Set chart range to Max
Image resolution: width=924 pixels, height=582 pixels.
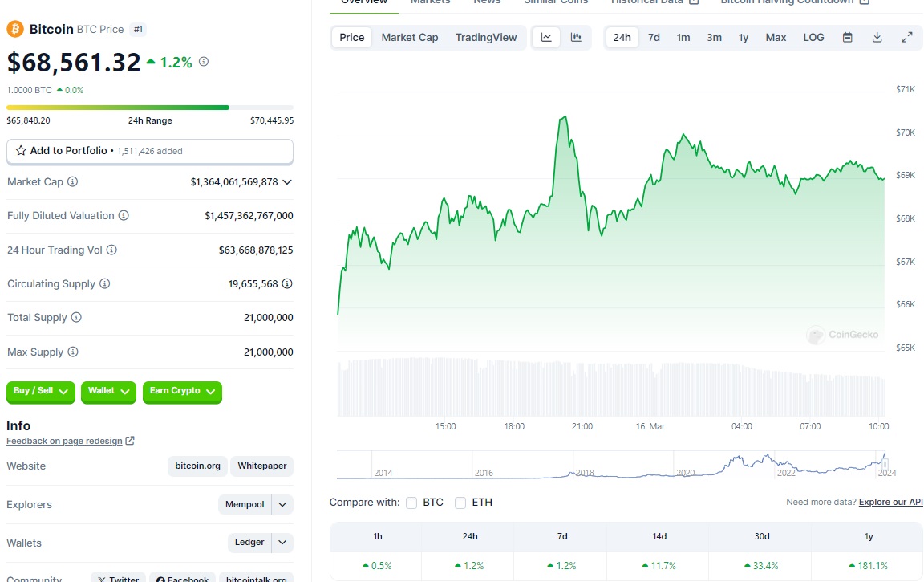776,37
